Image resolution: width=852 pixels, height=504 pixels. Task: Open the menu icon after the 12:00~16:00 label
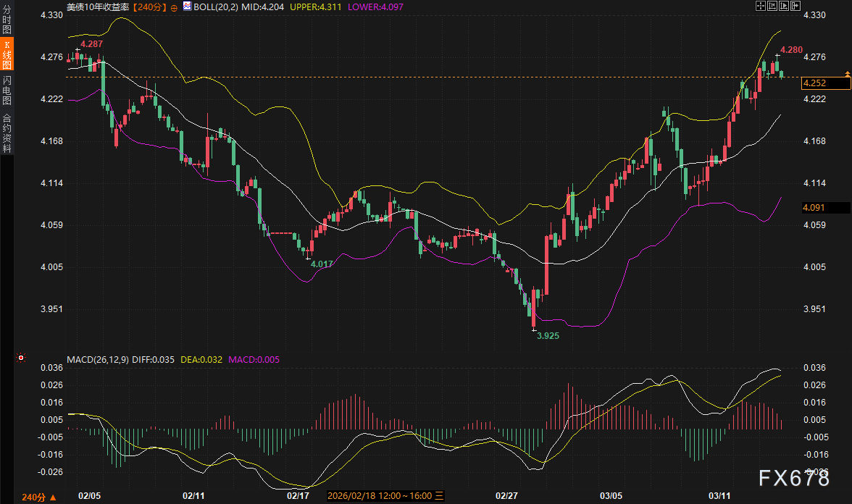(439, 496)
